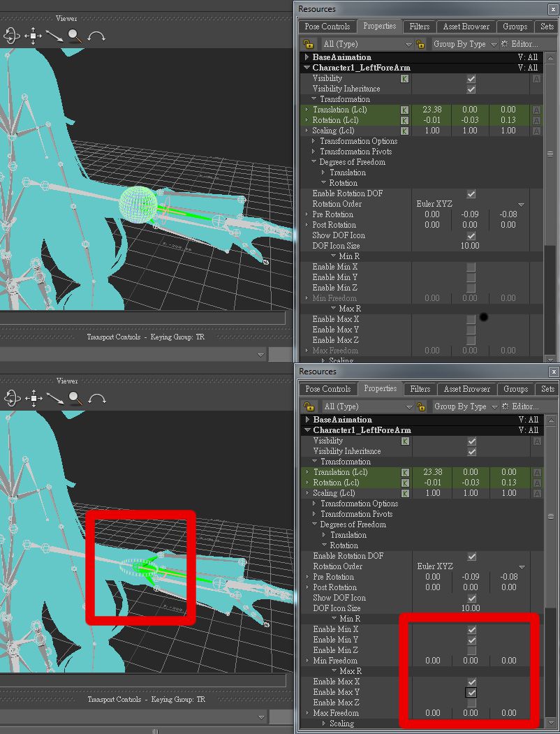Uncheck Enable Min X in lower panel

point(472,629)
